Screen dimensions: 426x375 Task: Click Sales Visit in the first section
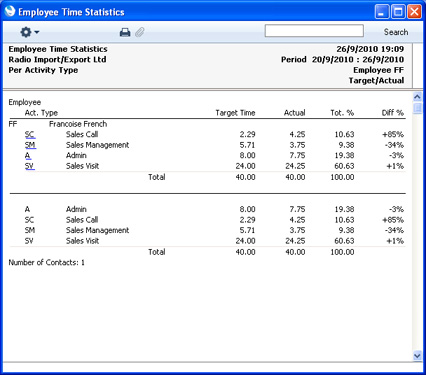pyautogui.click(x=82, y=166)
